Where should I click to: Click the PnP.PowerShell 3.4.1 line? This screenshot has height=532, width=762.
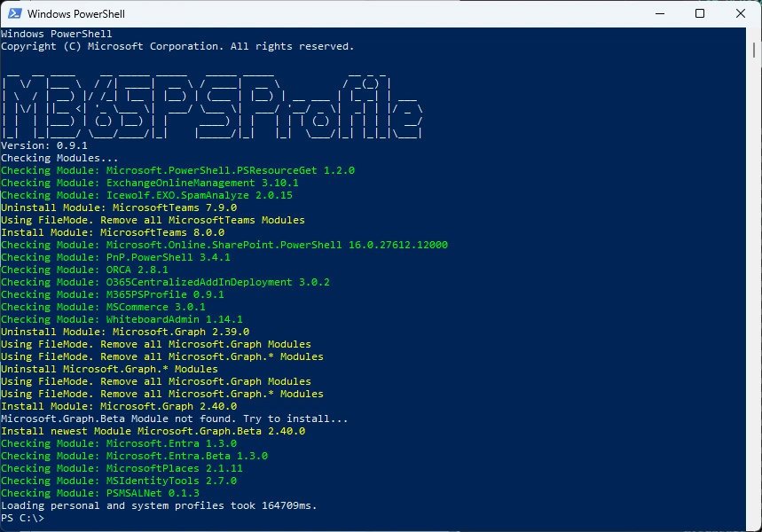click(x=115, y=257)
